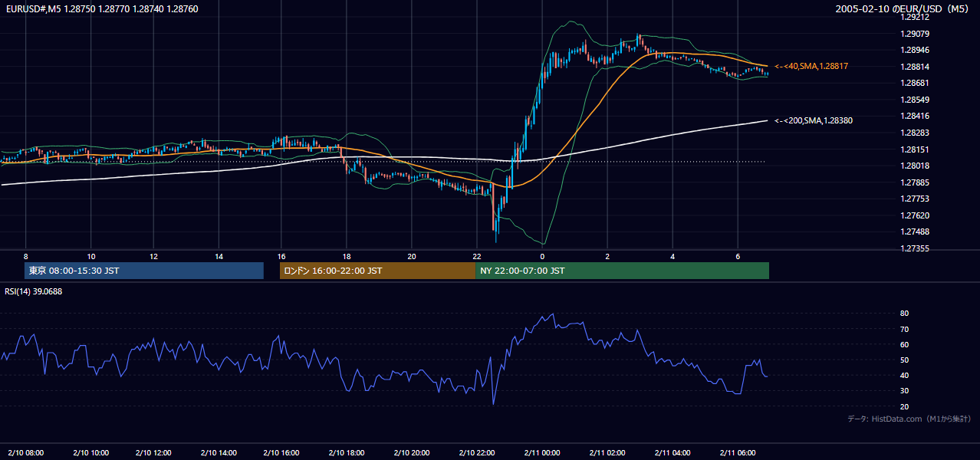Click price axis value 1.28946
This screenshot has height=460, width=980.
(916, 51)
